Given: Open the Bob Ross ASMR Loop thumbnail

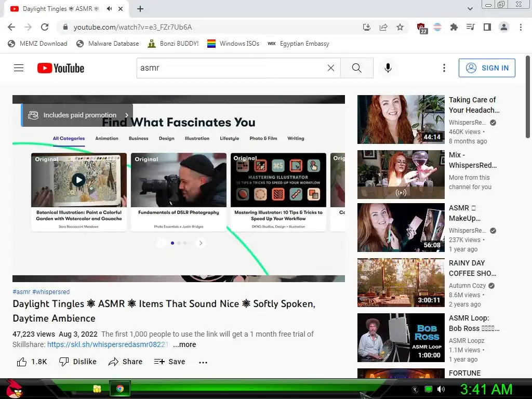Looking at the screenshot, I should (401, 338).
